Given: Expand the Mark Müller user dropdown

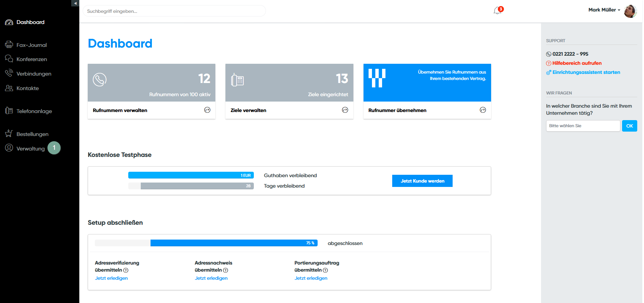Looking at the screenshot, I should [x=604, y=10].
